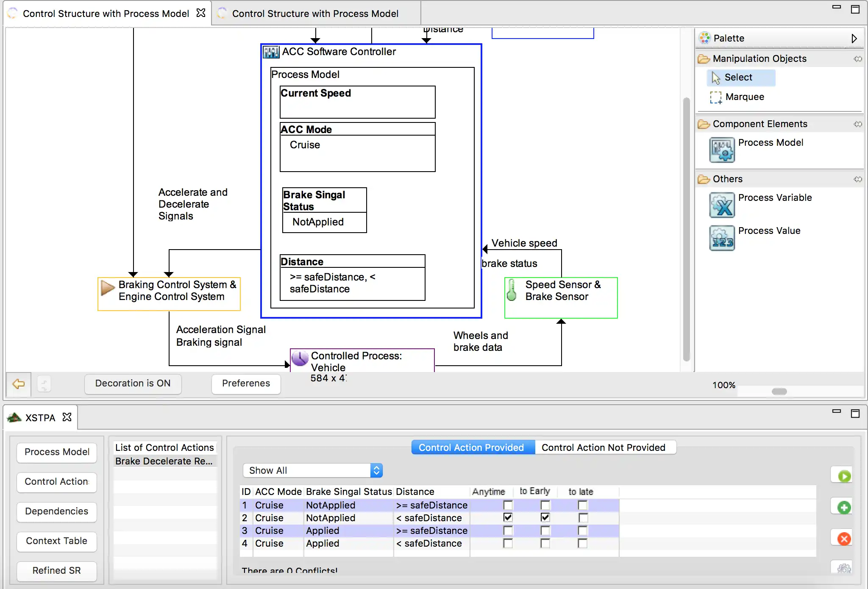Viewport: 868px width, 589px height.
Task: Click the Speed Sensor thermometer icon
Action: click(512, 290)
